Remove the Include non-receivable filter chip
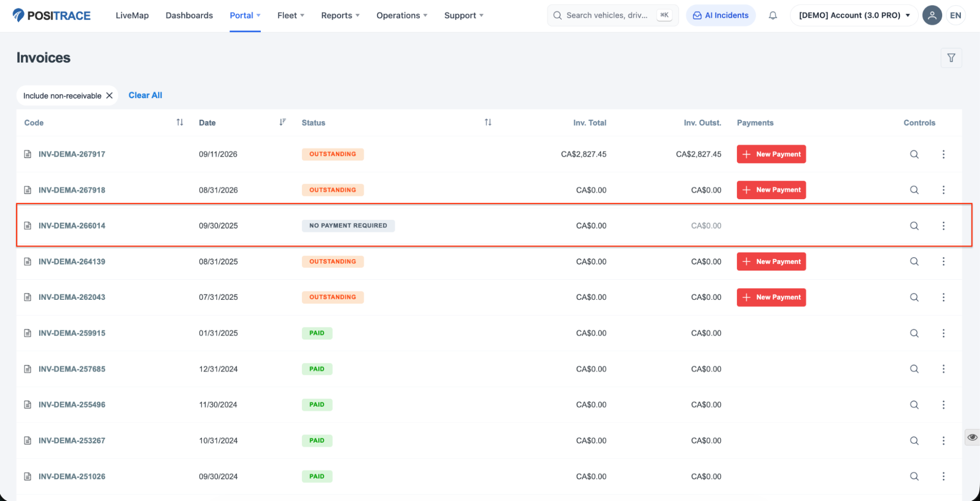Image resolution: width=980 pixels, height=501 pixels. pyautogui.click(x=109, y=96)
